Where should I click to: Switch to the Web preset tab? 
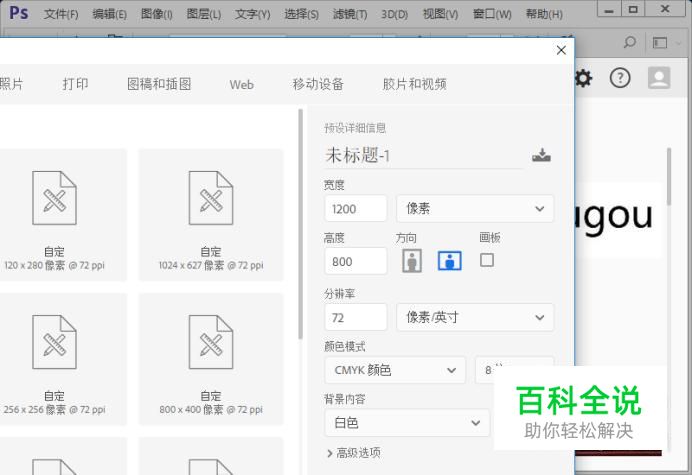coord(241,84)
